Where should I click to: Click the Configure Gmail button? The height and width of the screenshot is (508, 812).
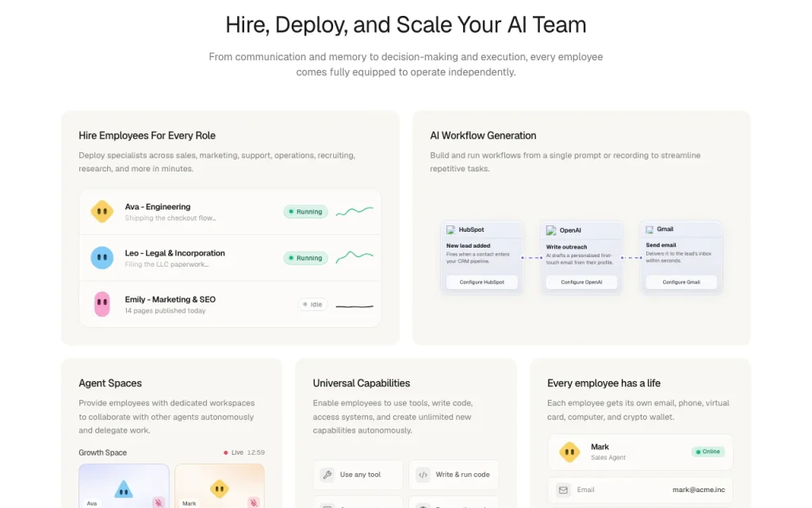point(681,282)
